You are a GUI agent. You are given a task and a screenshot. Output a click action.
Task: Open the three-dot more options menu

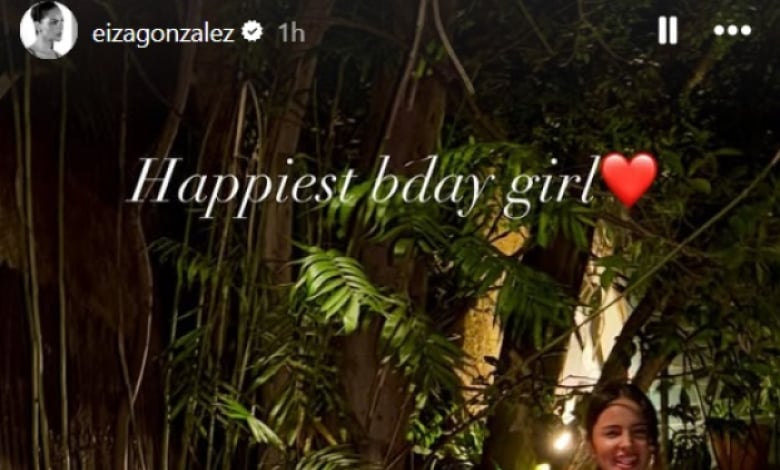tap(732, 30)
